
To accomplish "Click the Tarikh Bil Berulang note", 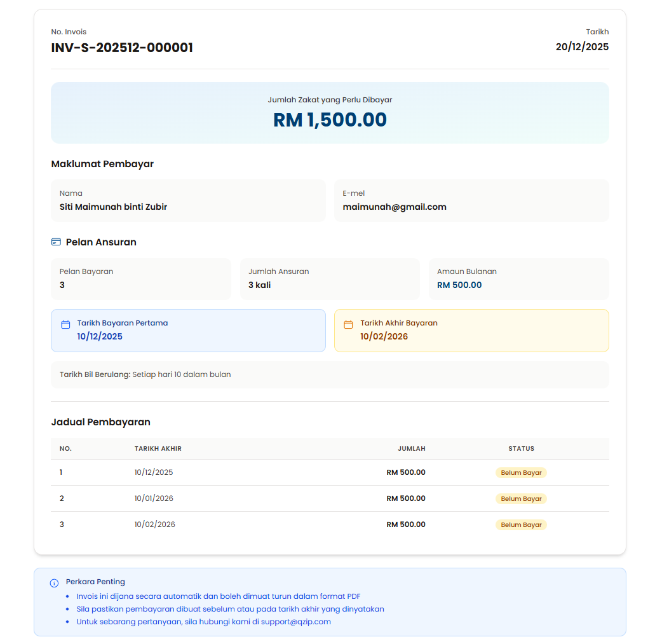I will 145,374.
